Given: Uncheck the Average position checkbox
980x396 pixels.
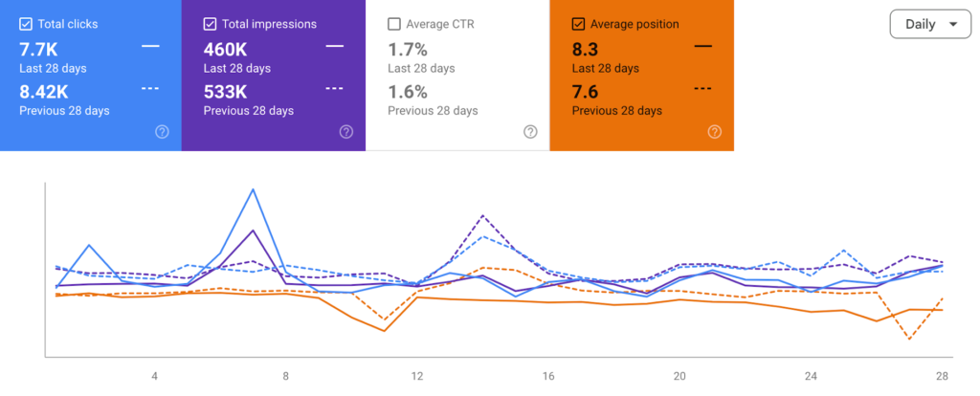Looking at the screenshot, I should [x=578, y=24].
